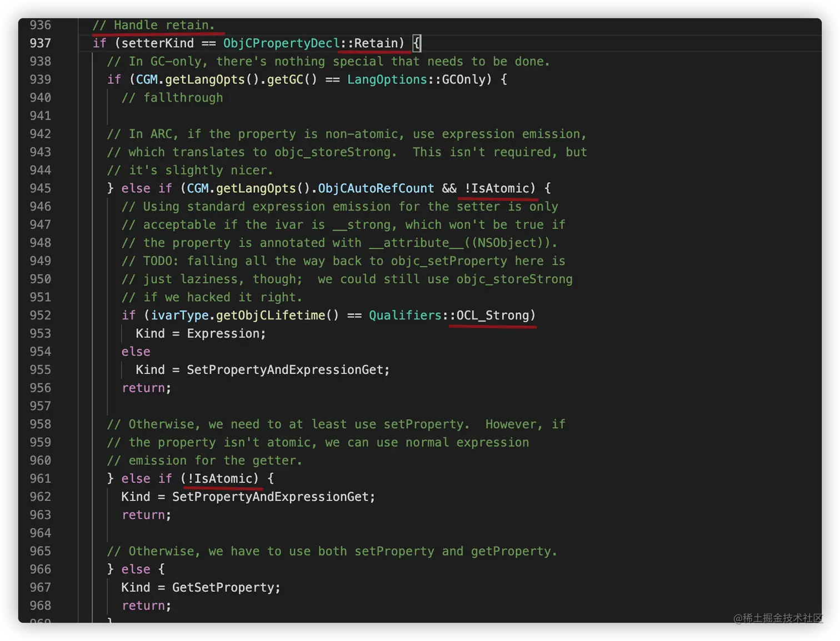Click 'Qualifiers' on line 952

coord(406,316)
